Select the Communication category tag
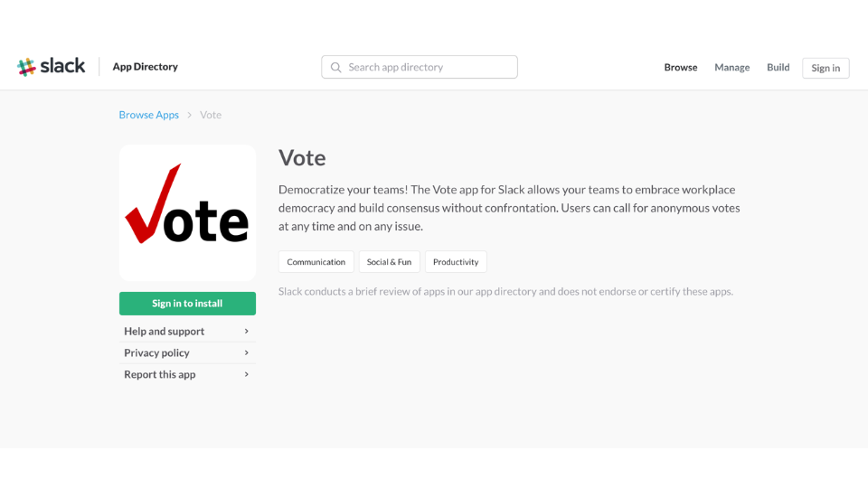 click(316, 262)
